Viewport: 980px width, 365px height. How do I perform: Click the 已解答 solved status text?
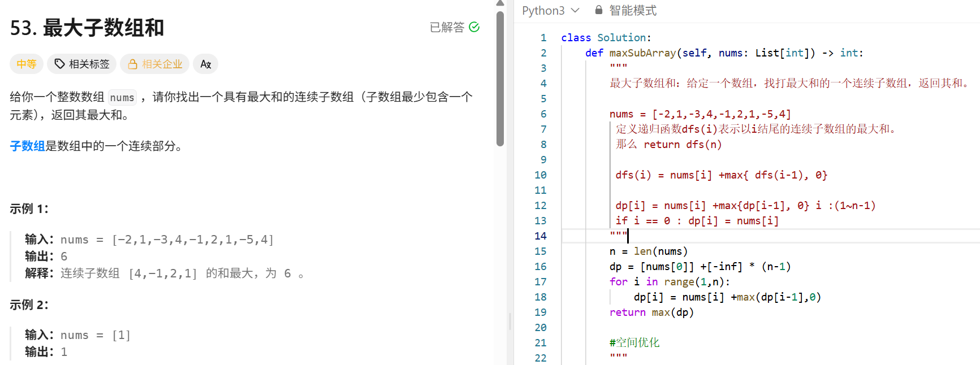click(x=447, y=27)
